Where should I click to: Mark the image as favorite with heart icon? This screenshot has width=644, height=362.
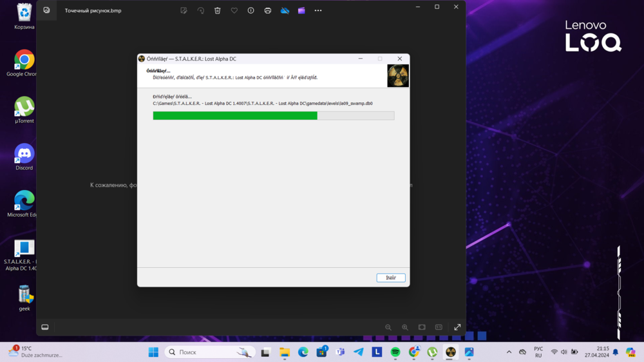point(234,10)
